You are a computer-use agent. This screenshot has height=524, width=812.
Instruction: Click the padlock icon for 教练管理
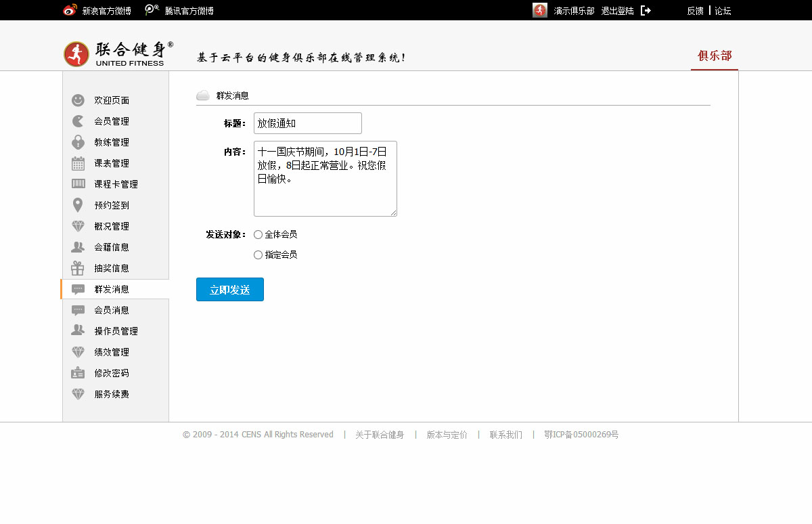click(x=78, y=142)
